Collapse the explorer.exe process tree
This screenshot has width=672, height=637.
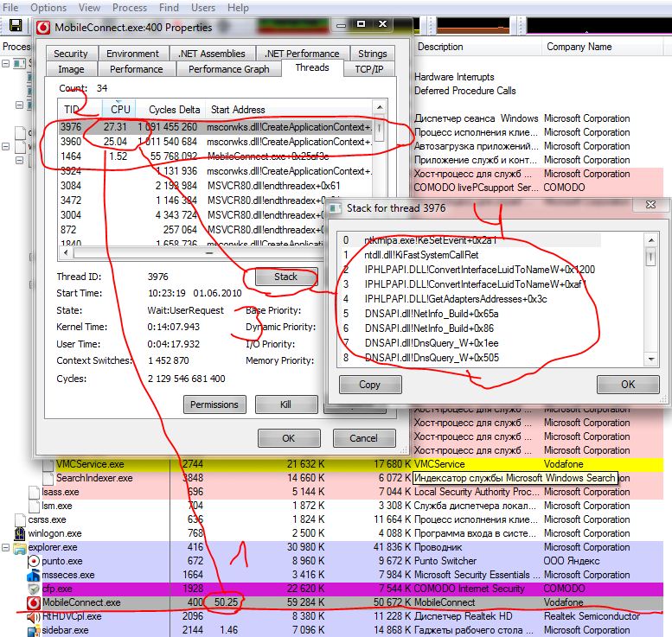tap(6, 547)
